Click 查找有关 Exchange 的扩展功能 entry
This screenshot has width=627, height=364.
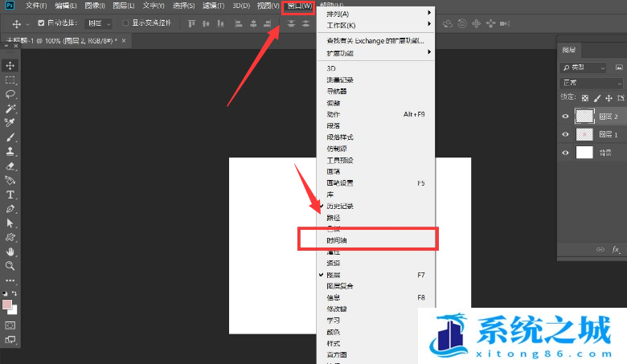(x=372, y=39)
